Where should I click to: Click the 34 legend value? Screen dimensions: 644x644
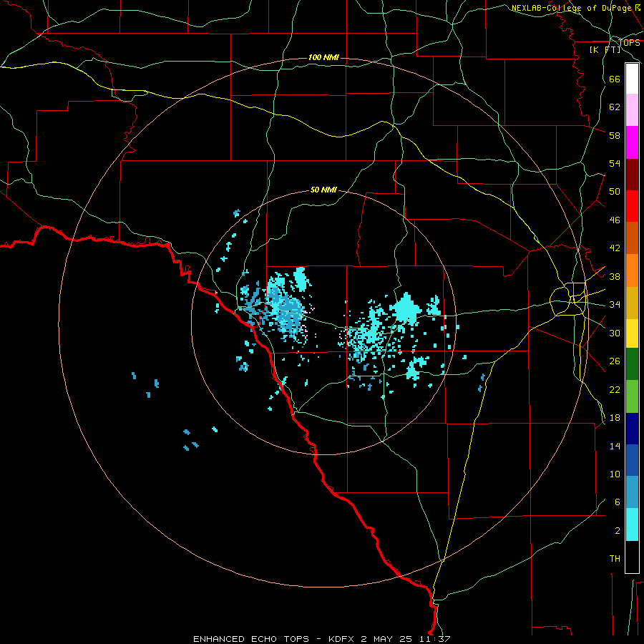click(x=615, y=305)
